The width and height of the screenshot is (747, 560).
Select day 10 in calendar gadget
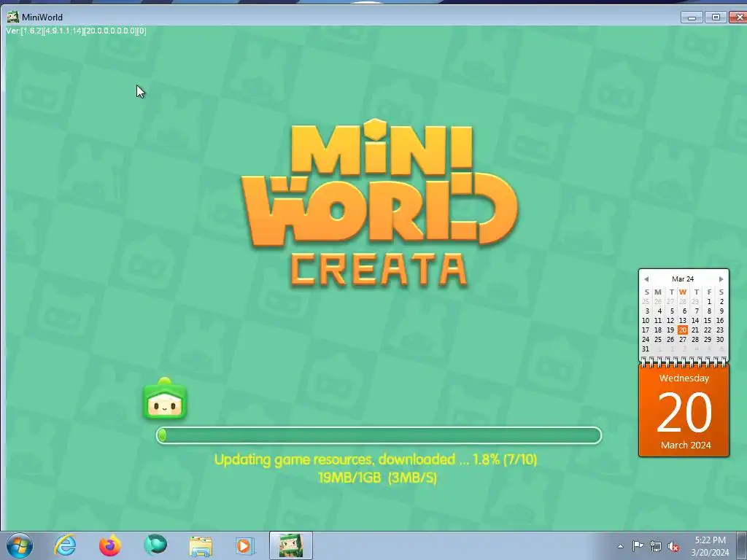click(646, 321)
